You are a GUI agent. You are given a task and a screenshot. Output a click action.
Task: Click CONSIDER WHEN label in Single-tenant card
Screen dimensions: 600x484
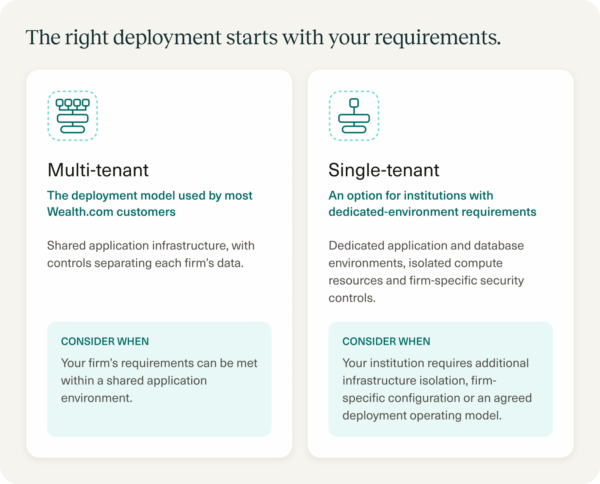click(x=386, y=341)
